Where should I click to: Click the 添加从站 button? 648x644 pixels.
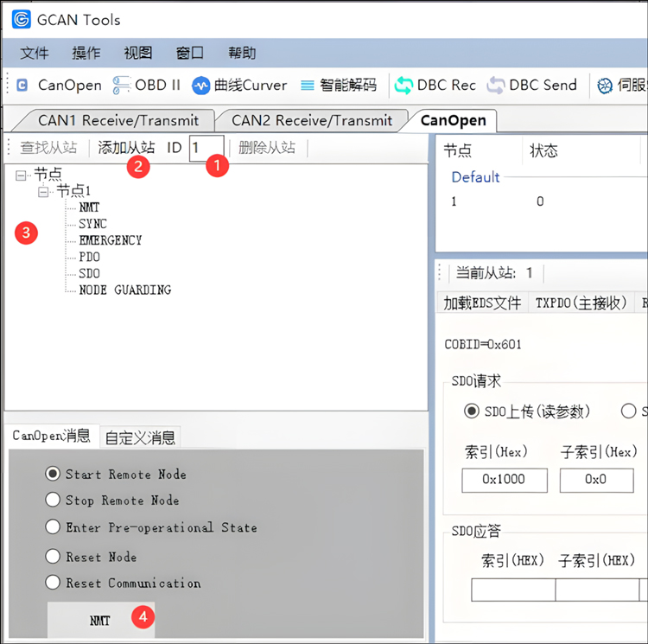pyautogui.click(x=126, y=147)
